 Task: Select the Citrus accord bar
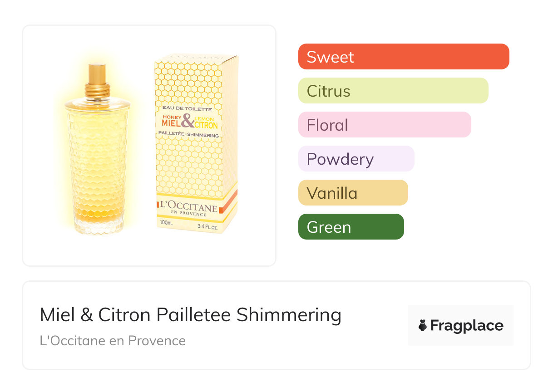[x=393, y=91]
